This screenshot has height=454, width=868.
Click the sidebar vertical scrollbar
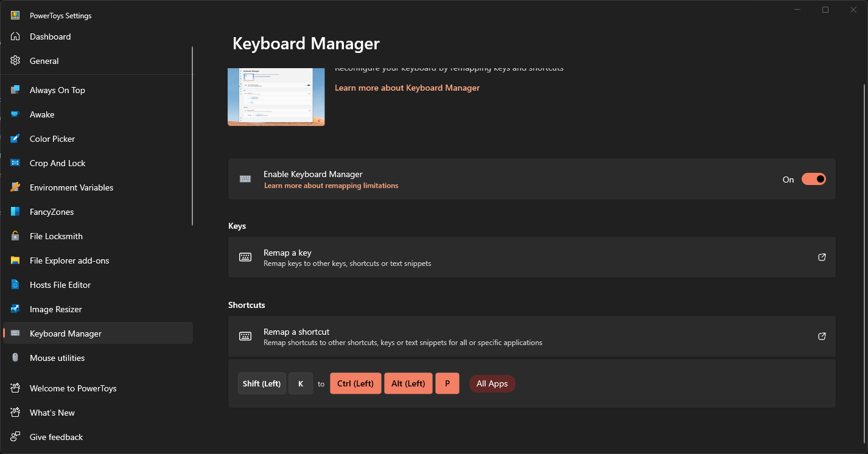click(192, 136)
